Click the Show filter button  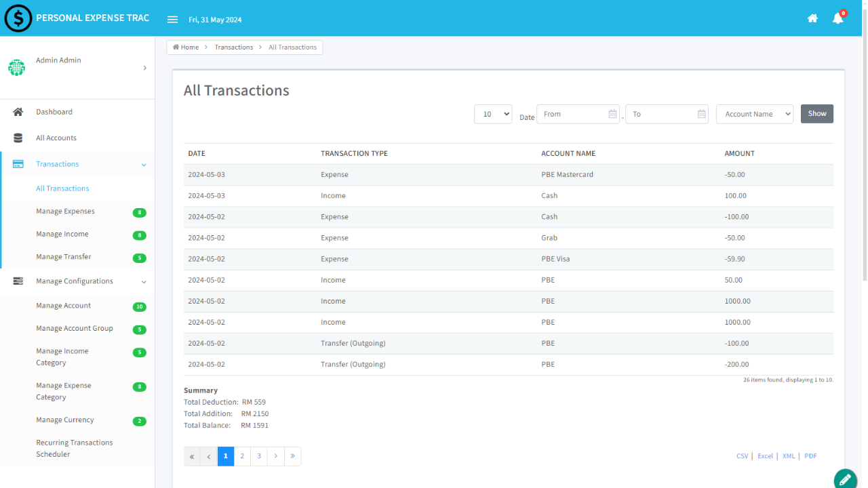(x=816, y=114)
